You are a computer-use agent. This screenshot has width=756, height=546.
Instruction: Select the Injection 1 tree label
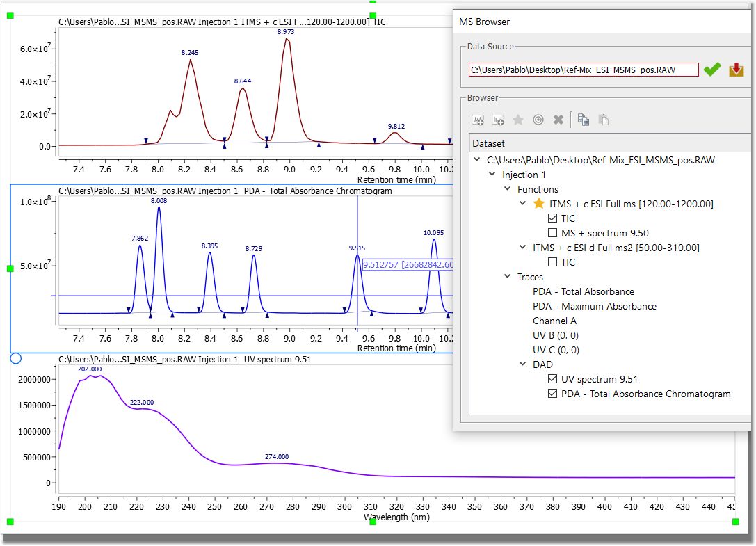coord(524,175)
